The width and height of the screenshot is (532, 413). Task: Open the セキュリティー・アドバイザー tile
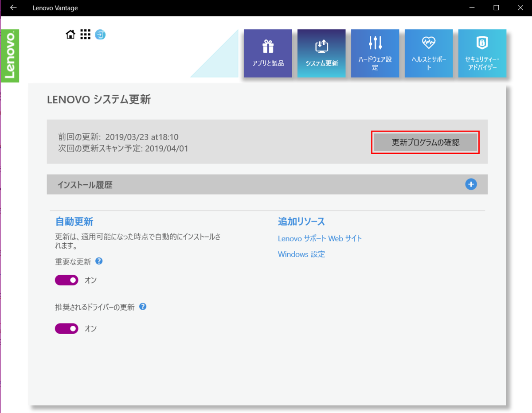[x=482, y=53]
